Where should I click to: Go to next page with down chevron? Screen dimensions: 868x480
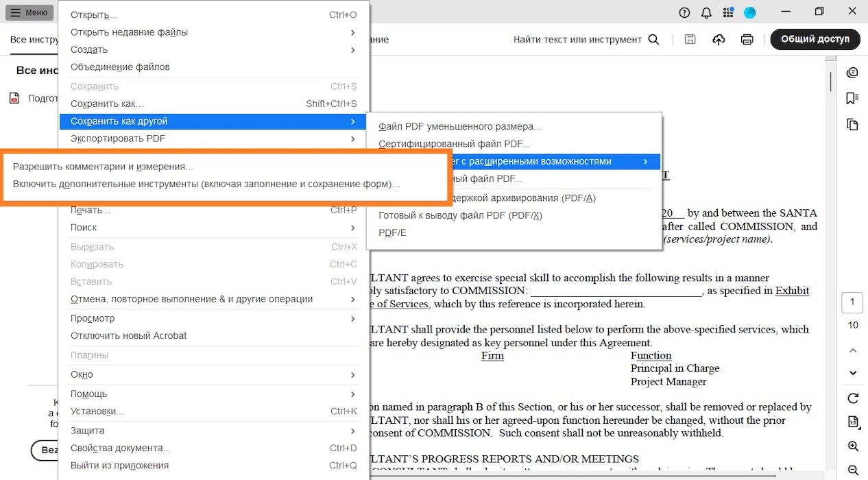[x=853, y=373]
